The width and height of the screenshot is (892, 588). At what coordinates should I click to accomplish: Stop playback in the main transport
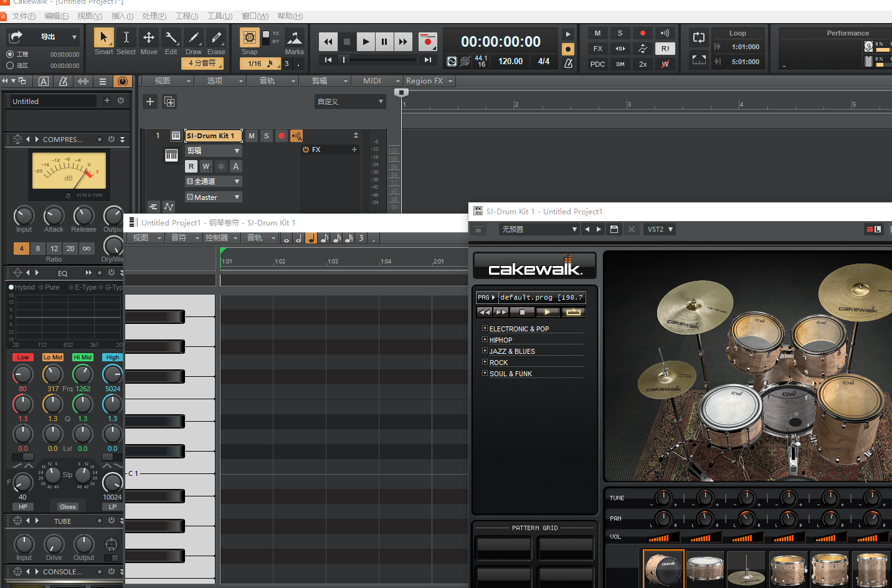coord(347,42)
